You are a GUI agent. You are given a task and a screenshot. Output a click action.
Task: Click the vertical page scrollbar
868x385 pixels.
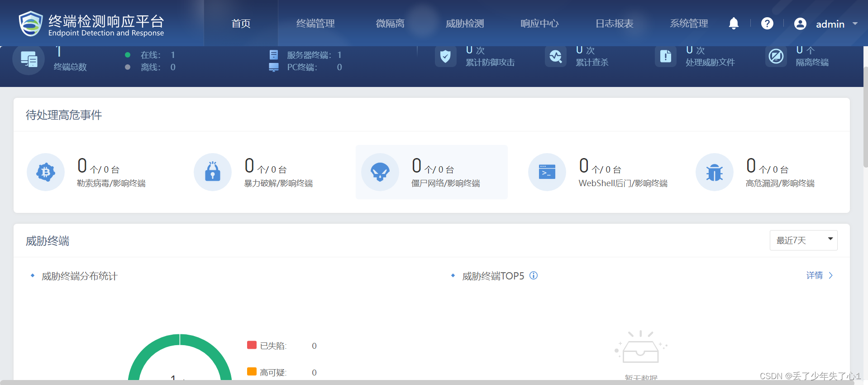coord(865,118)
